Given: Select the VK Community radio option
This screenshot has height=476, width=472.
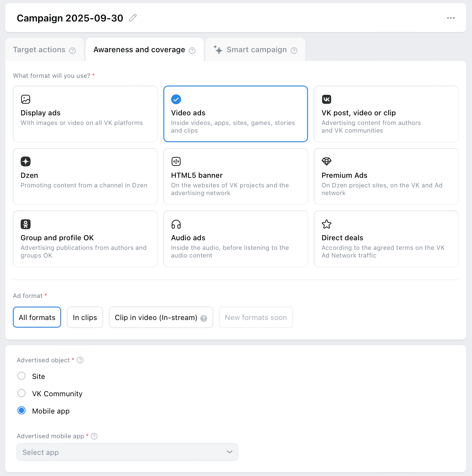Looking at the screenshot, I should point(21,393).
